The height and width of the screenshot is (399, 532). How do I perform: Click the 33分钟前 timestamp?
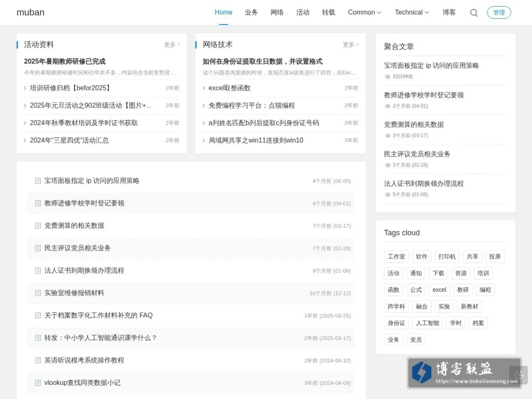click(x=403, y=77)
